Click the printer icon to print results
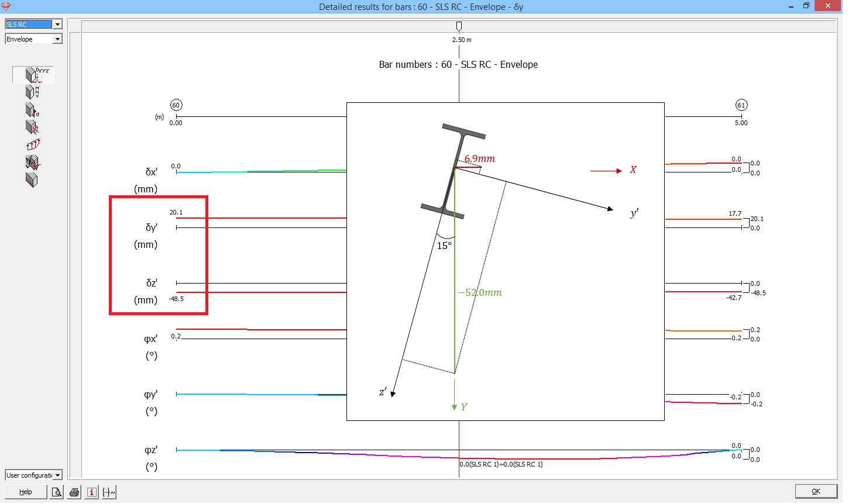 click(74, 492)
